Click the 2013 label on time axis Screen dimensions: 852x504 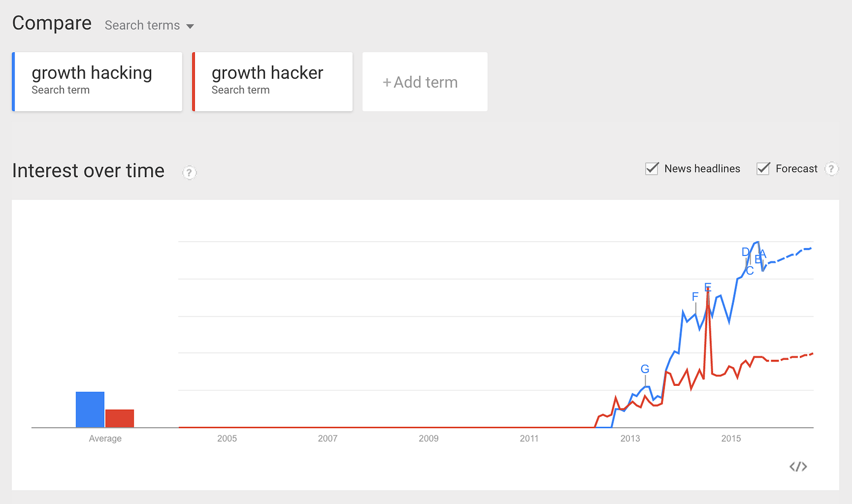(x=630, y=439)
